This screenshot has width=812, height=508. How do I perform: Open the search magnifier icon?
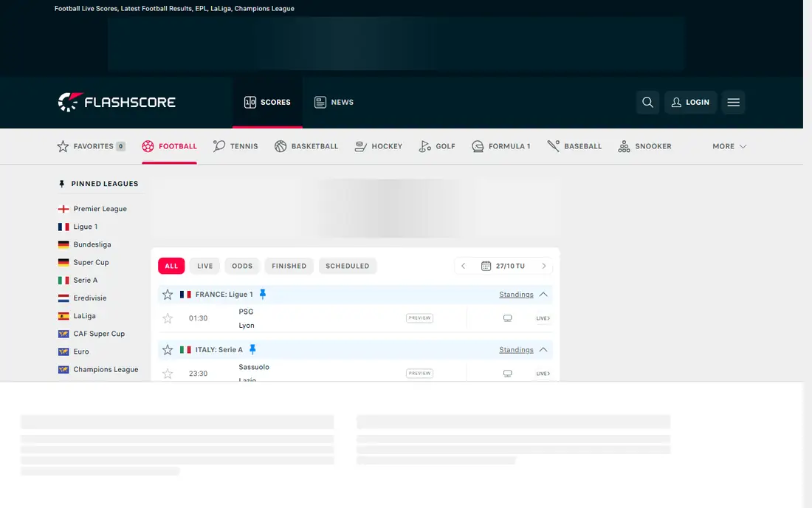647,102
